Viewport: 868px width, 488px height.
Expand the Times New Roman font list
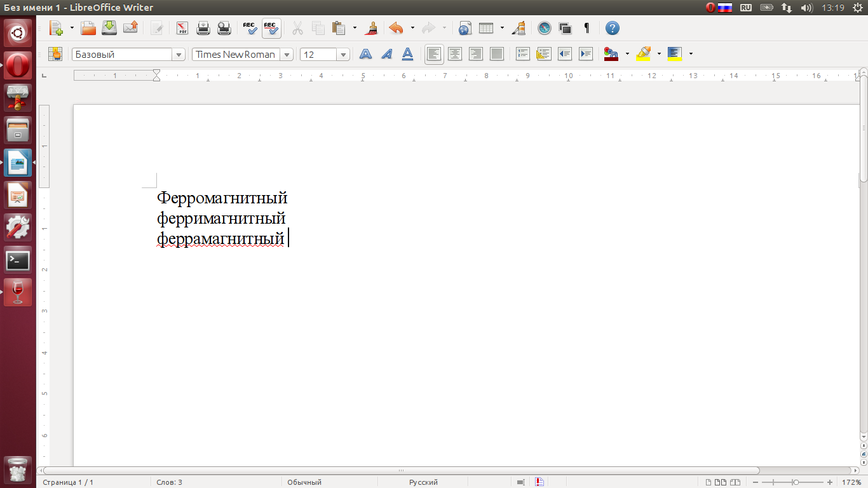click(x=287, y=55)
